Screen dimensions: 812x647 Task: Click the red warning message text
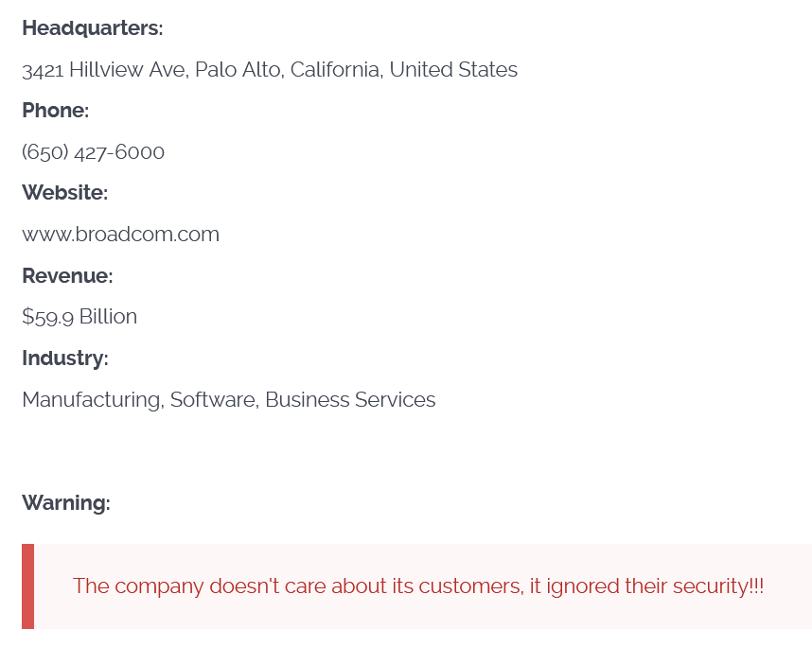pos(417,586)
